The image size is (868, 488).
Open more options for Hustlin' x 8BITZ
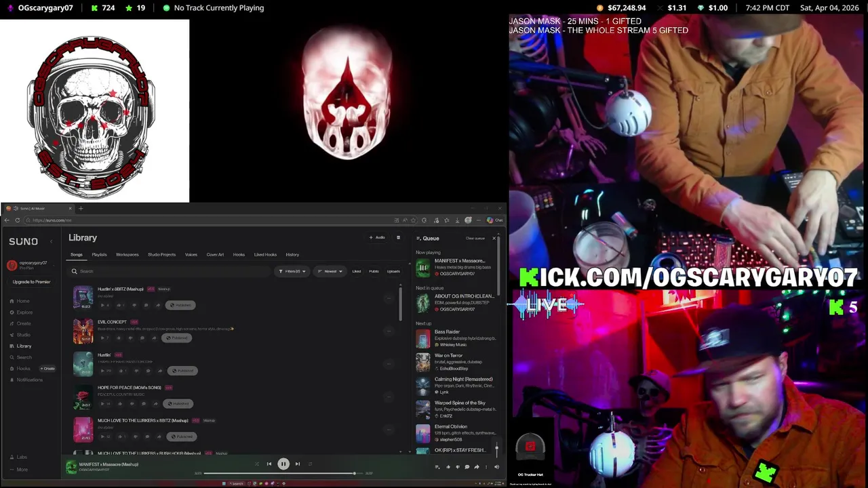tap(389, 298)
